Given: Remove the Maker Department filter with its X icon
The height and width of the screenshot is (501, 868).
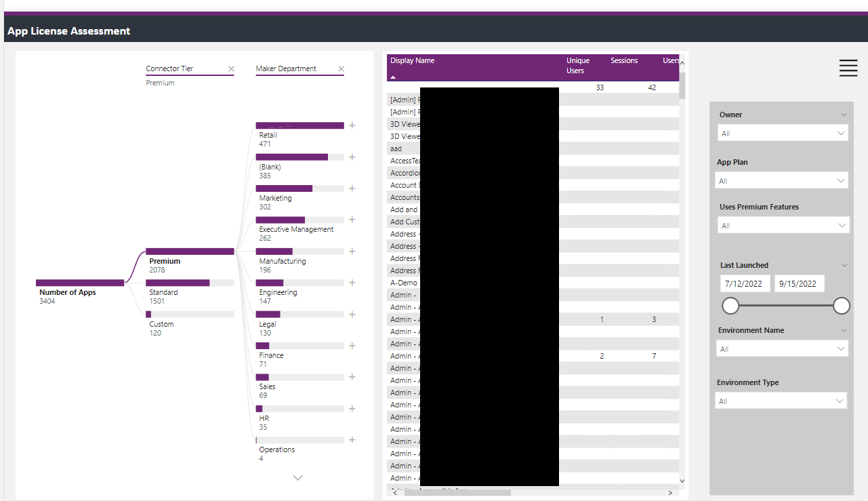Looking at the screenshot, I should [341, 68].
